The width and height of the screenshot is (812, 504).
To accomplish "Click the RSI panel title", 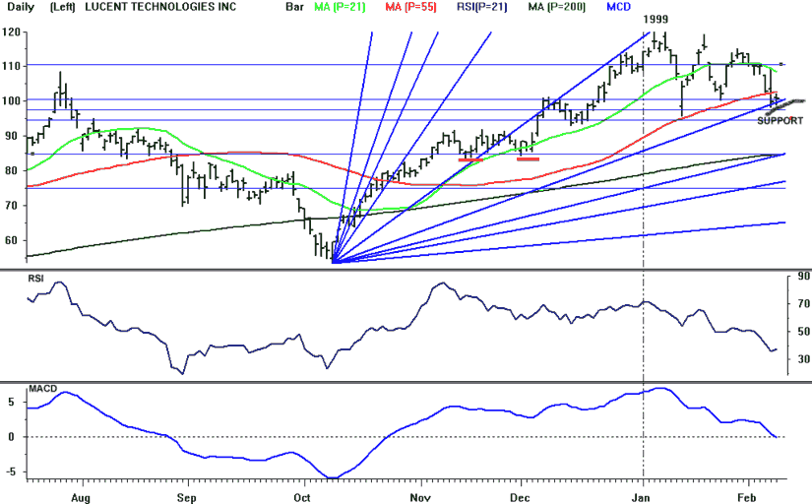I will (x=35, y=279).
